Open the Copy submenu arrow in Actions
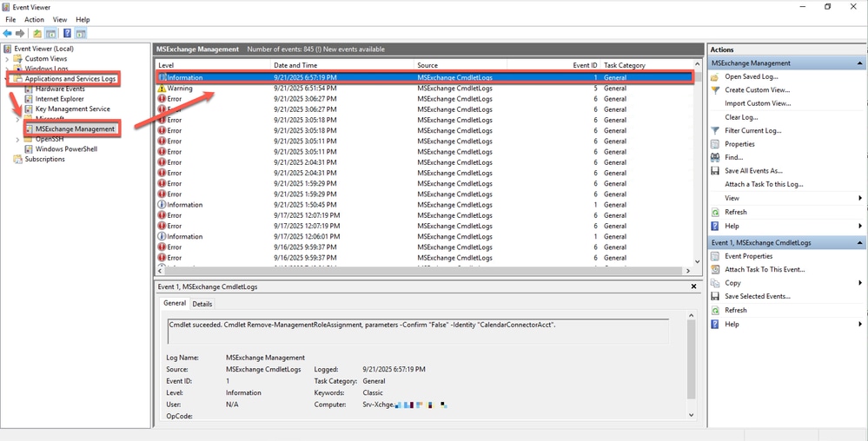Screen dimensions: 868x441 [x=860, y=283]
